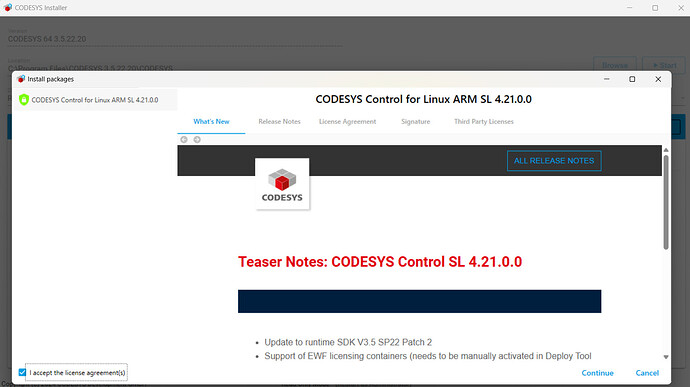The image size is (690, 387).
Task: Maximize the Install packages dialog
Action: (x=632, y=79)
